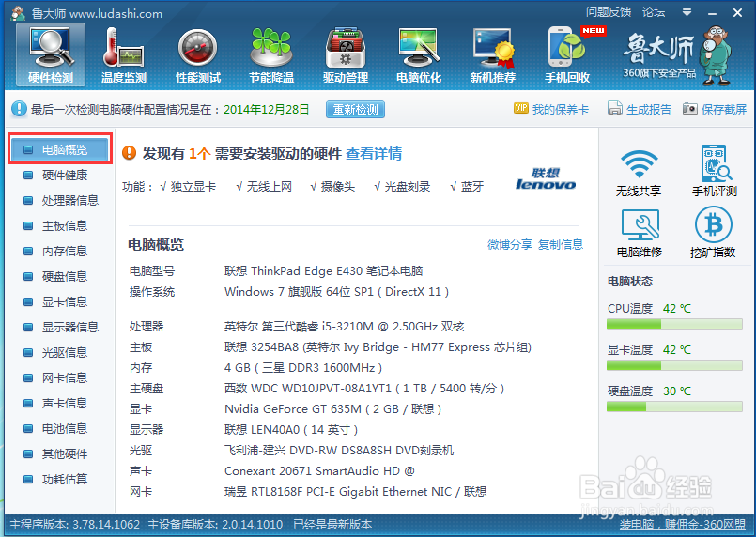Click the Nvidia GeForce GT 635M text
Viewport: 756px width, 537px height.
coord(332,409)
